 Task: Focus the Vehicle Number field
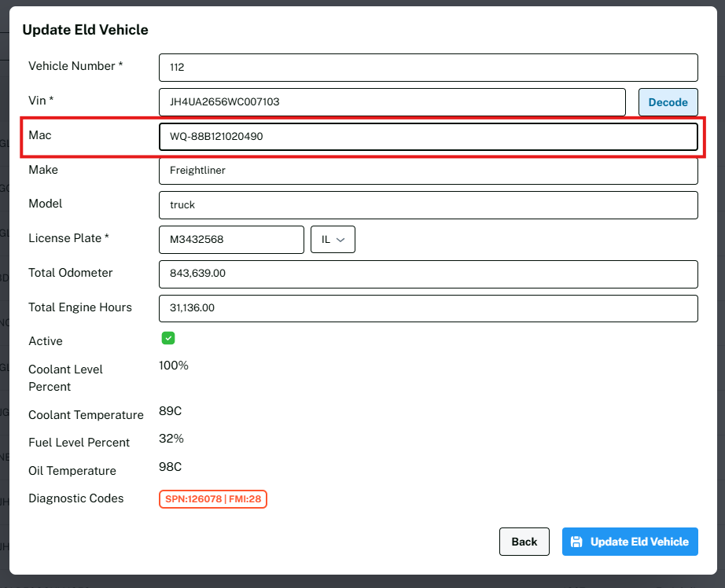pyautogui.click(x=428, y=68)
